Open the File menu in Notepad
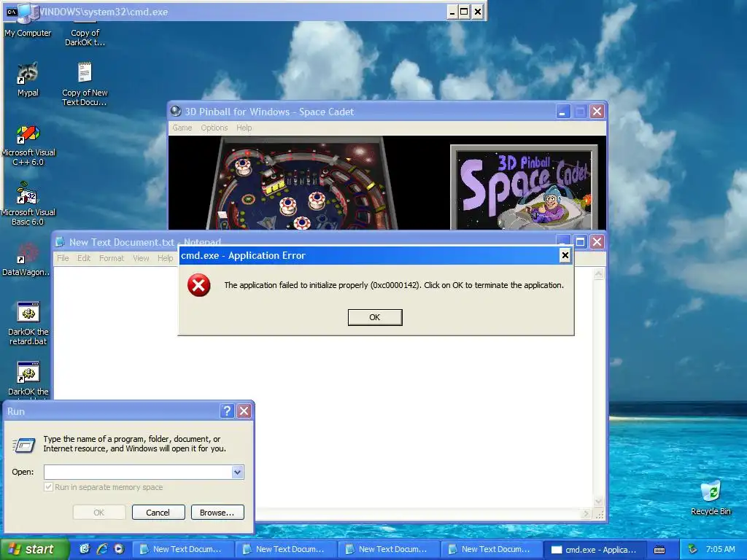Screen dimensions: 747x560 [63, 258]
